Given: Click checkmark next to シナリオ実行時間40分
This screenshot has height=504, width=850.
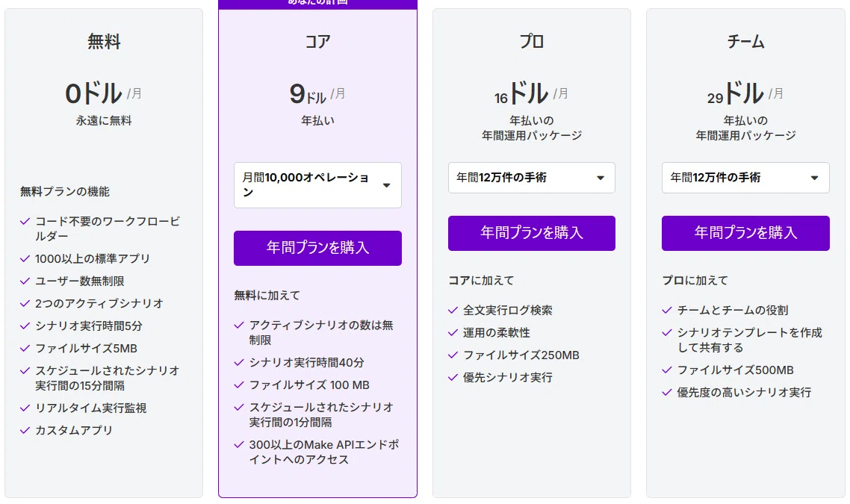Looking at the screenshot, I should [x=238, y=362].
